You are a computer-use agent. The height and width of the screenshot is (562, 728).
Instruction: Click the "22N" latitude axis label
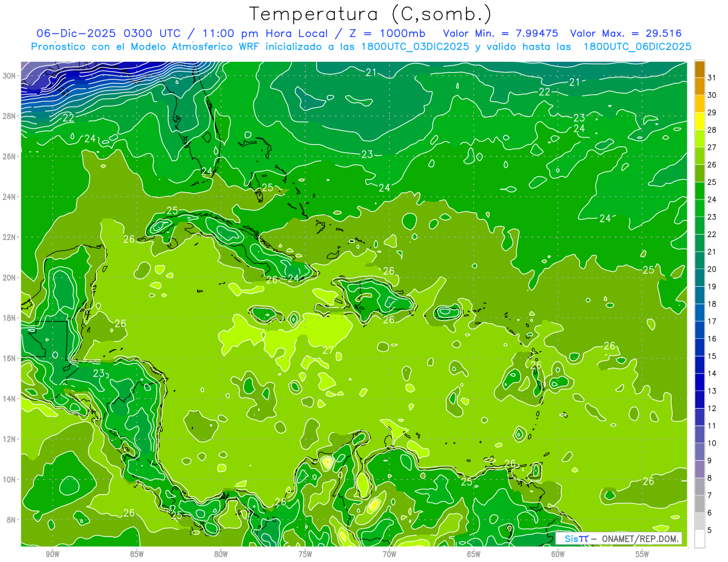coord(10,237)
